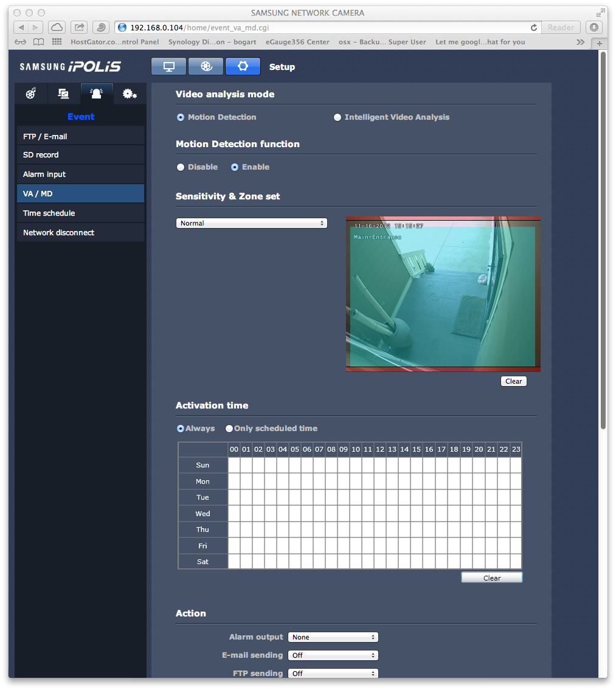Select Always activation time
This screenshot has height=690, width=616.
coord(181,429)
